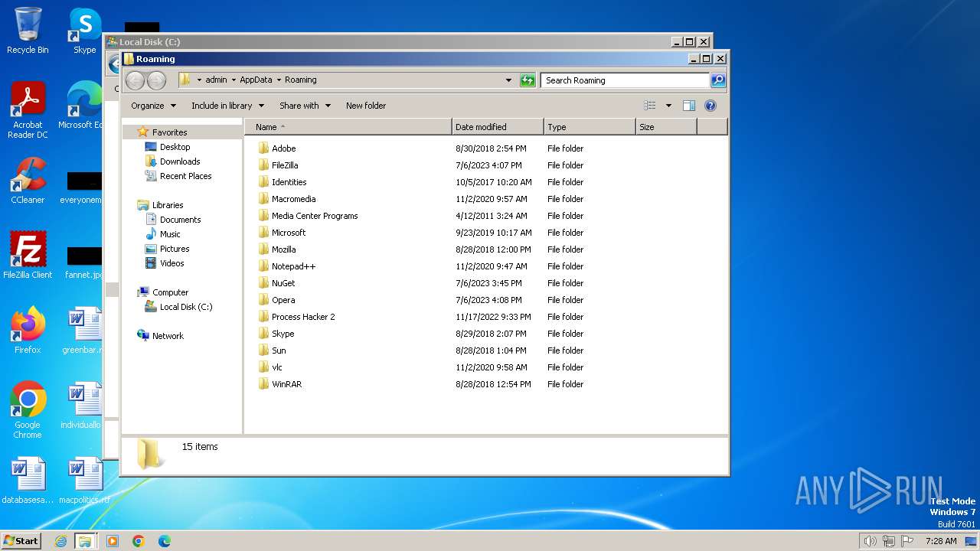Open the Share with dropdown
The height and width of the screenshot is (551, 980).
305,106
